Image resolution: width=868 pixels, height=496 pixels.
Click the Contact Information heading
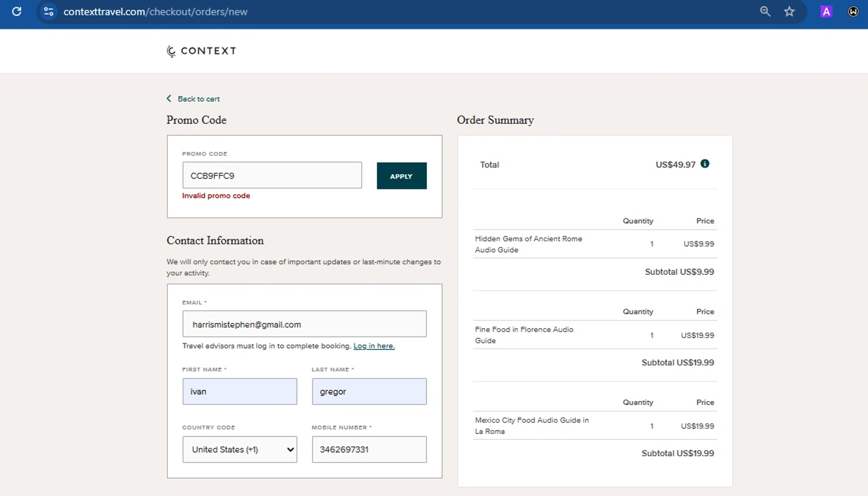click(215, 240)
